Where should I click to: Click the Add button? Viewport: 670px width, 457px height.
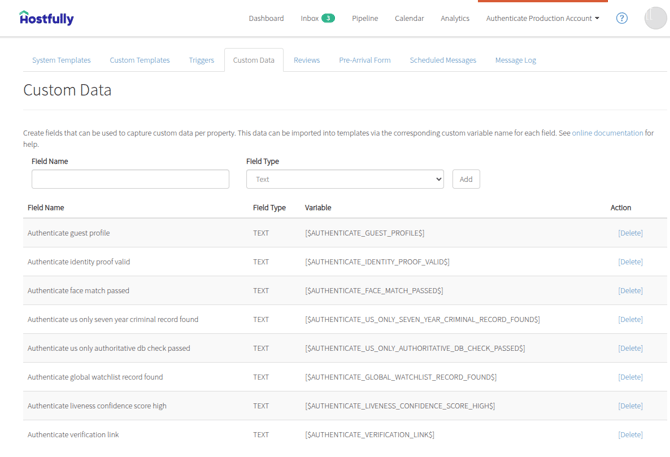466,179
